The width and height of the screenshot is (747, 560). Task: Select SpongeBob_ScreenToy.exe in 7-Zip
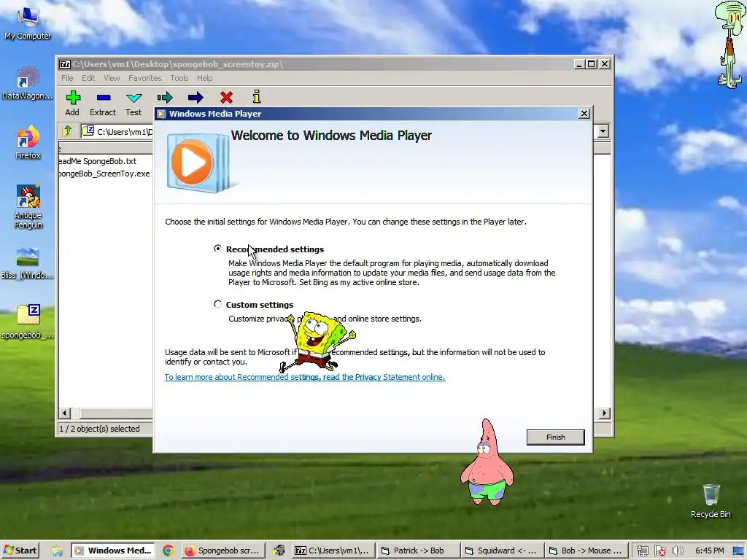tap(104, 174)
